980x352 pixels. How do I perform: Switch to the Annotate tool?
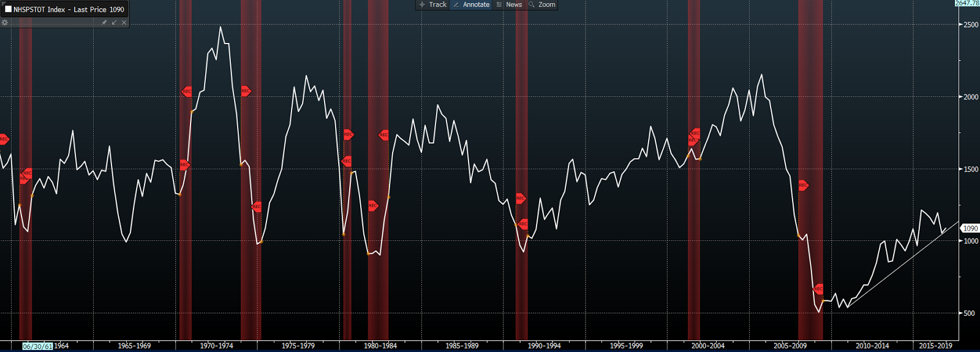click(x=471, y=4)
